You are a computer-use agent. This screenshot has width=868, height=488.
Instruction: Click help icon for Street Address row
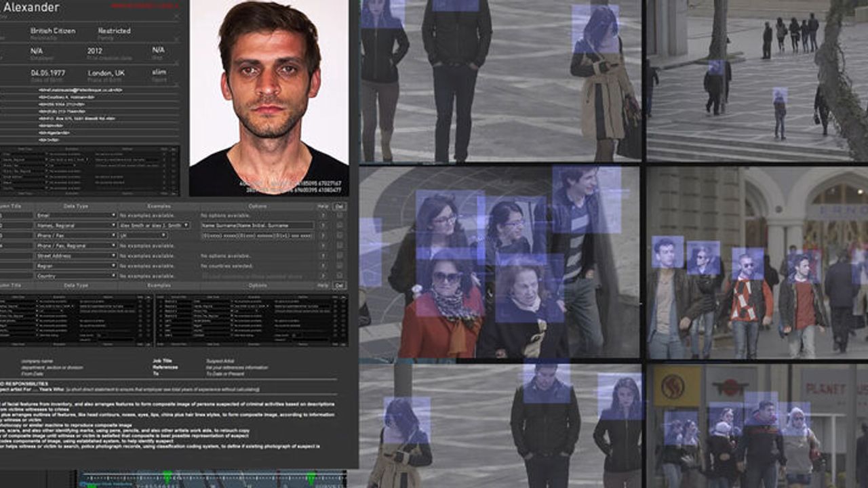click(323, 256)
